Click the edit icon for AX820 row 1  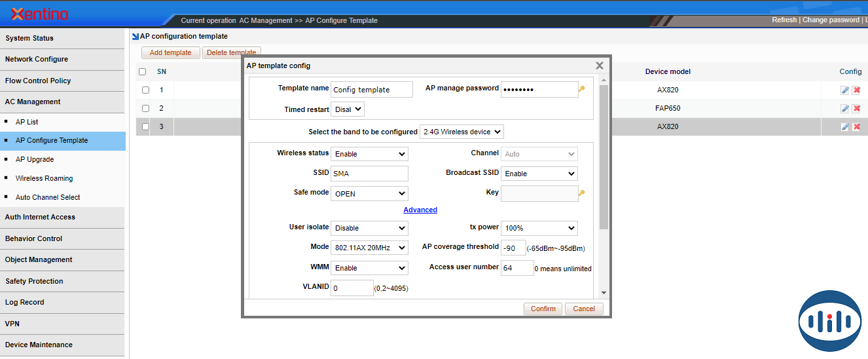845,90
